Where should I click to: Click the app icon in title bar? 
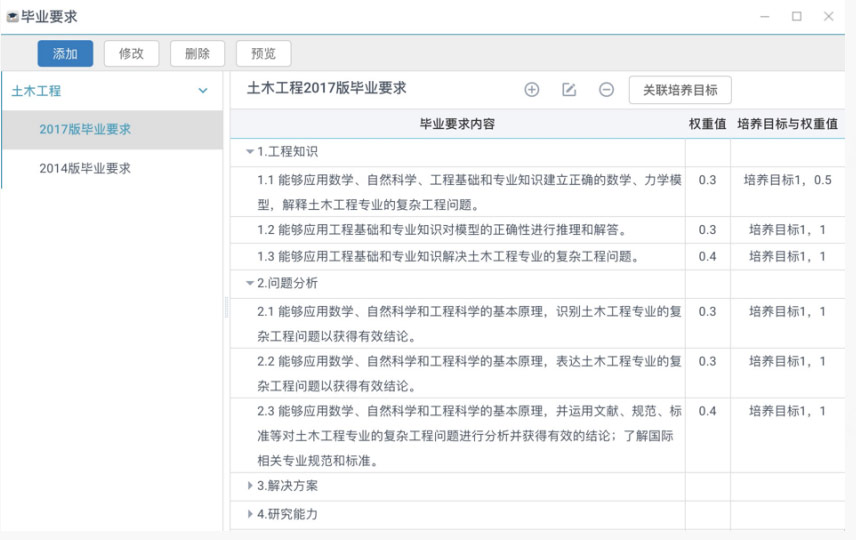[x=12, y=17]
